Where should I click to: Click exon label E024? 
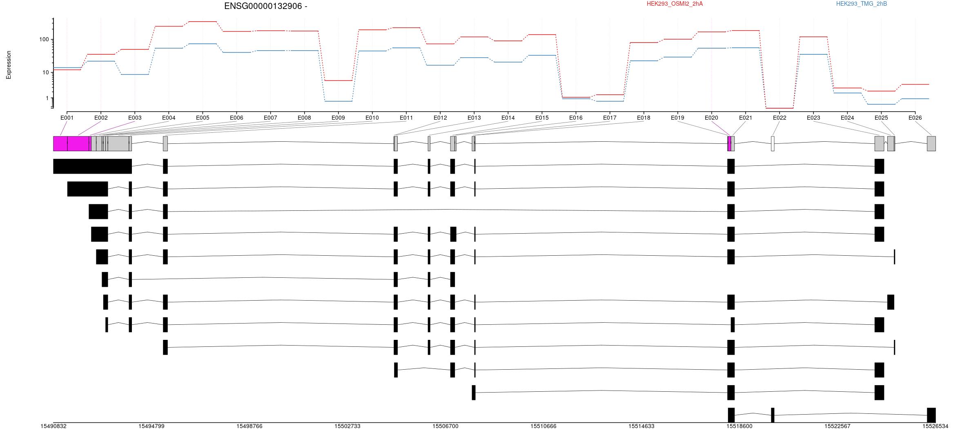coord(847,118)
